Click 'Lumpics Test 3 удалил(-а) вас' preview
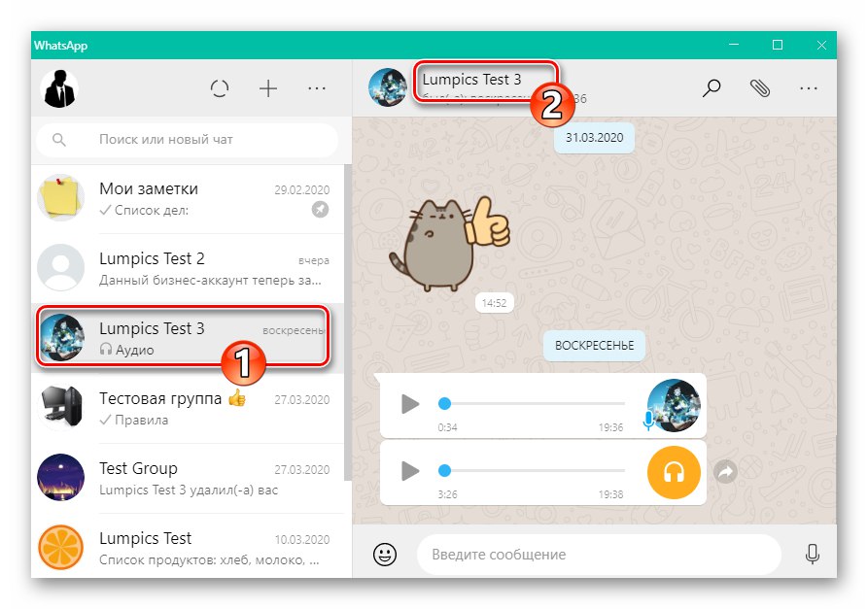The height and width of the screenshot is (609, 868). click(189, 491)
